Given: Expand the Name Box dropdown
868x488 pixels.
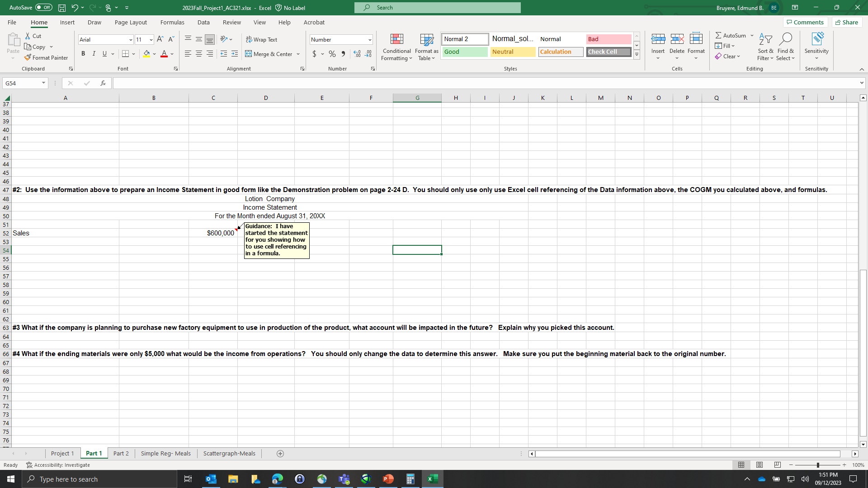Looking at the screenshot, I should [43, 83].
